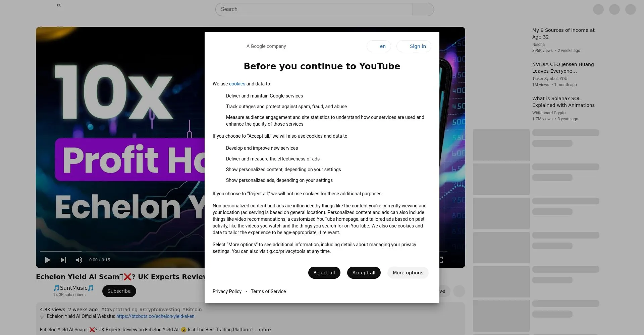This screenshot has width=644, height=335.
Task: Skip to next video
Action: point(63,260)
